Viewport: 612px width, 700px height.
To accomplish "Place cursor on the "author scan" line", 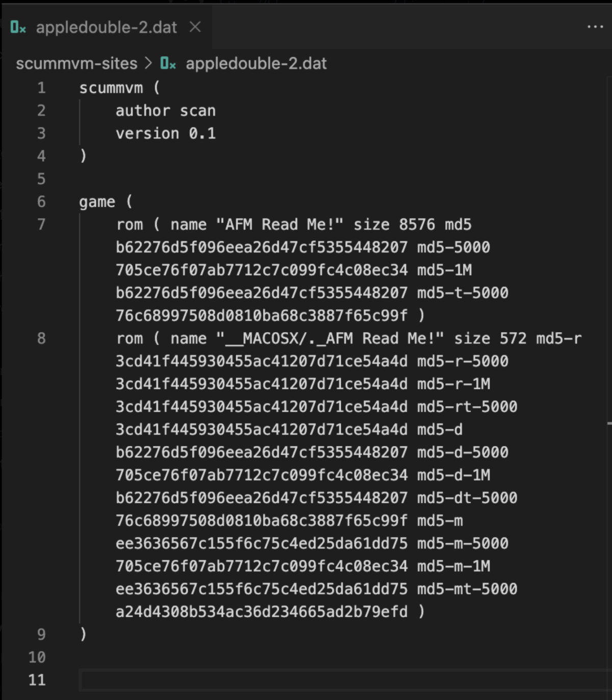I will pyautogui.click(x=165, y=111).
